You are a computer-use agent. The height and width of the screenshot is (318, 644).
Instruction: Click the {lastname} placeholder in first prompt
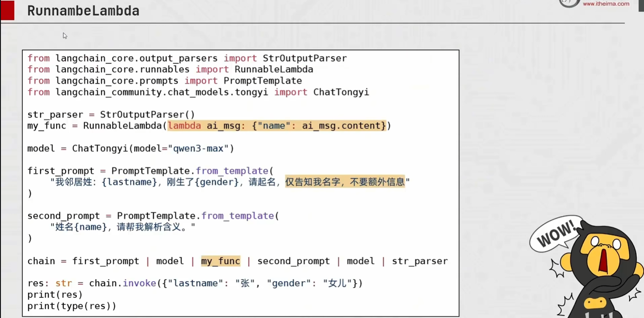tap(130, 182)
